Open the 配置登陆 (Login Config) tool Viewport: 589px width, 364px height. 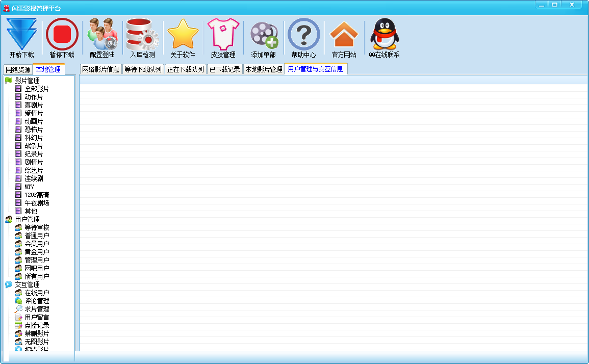[x=101, y=36]
